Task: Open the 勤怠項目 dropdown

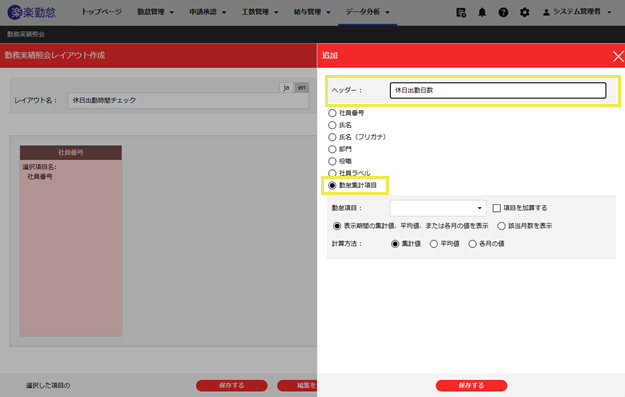Action: tap(438, 208)
